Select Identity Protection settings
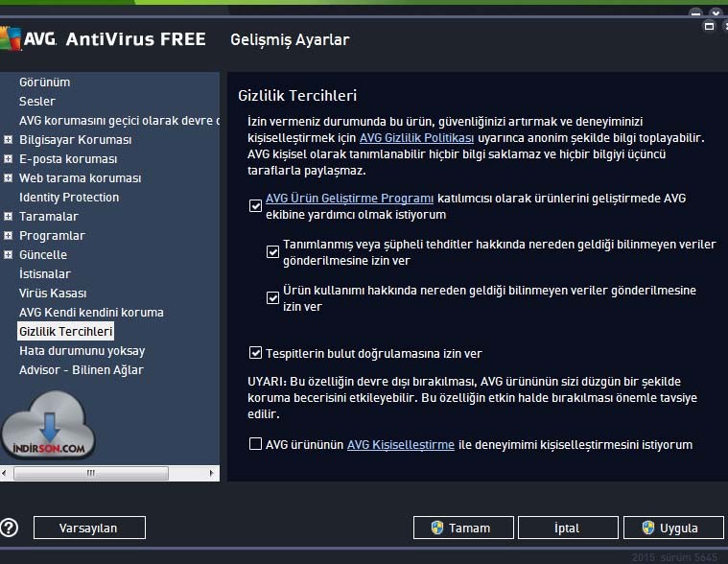The height and width of the screenshot is (564, 728). 69,198
